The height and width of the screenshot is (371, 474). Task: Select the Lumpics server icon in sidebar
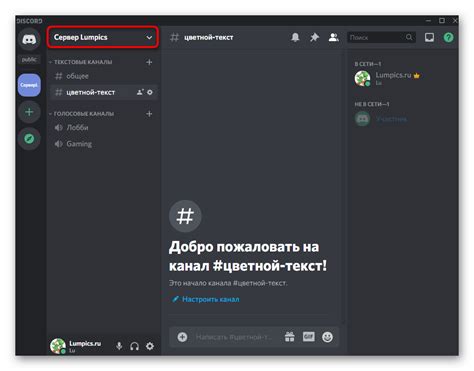pos(29,85)
